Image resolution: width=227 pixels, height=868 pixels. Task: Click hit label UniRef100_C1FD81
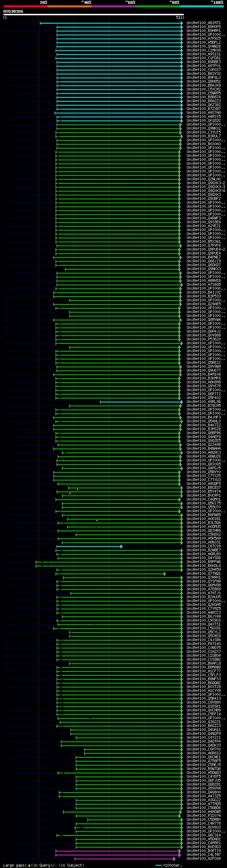tap(204, 58)
